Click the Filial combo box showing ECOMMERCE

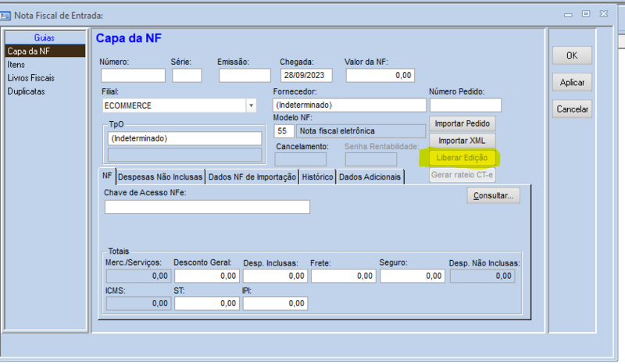point(179,105)
